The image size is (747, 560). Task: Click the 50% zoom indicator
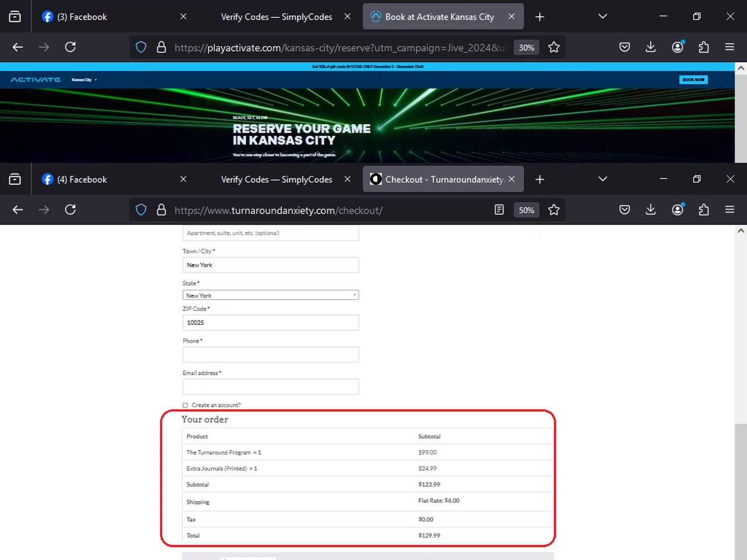[526, 210]
